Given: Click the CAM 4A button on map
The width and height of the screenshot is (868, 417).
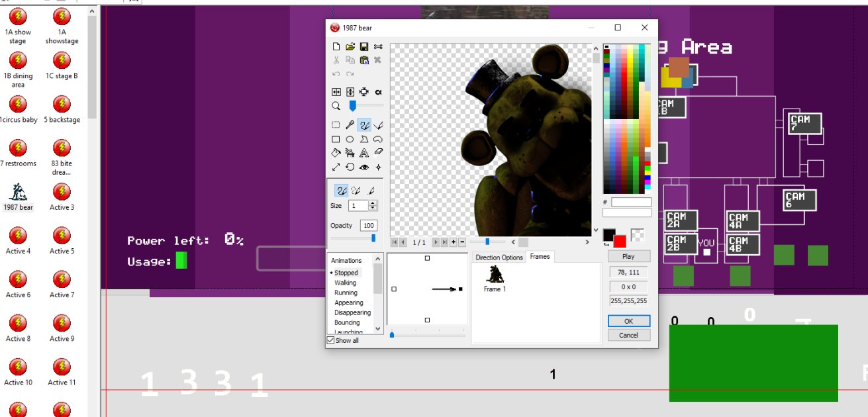Looking at the screenshot, I should point(743,221).
